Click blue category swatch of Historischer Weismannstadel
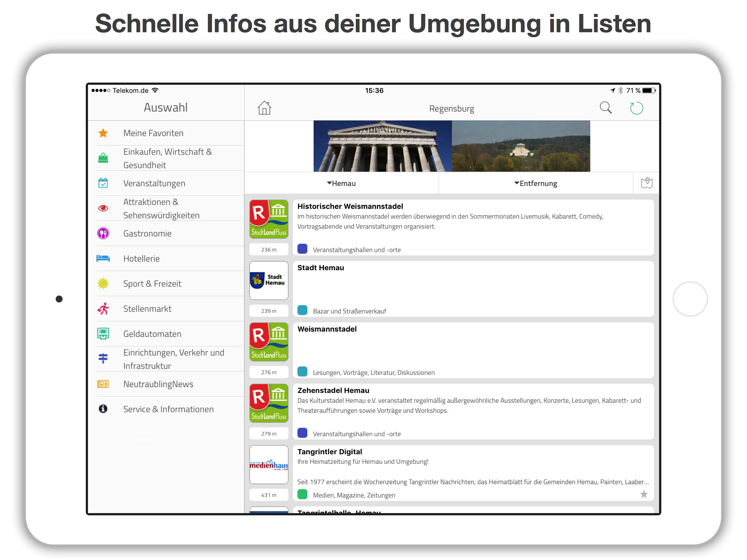The image size is (747, 560). 302,249
